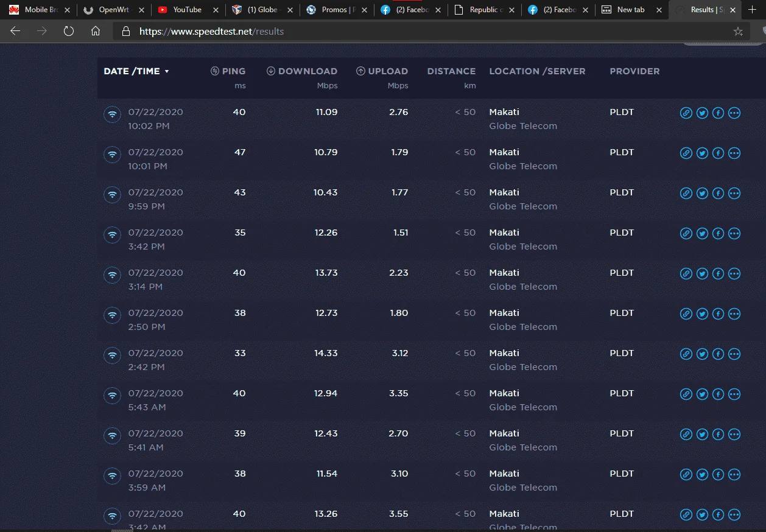Sort by PING column header
The width and height of the screenshot is (766, 532).
tap(228, 71)
